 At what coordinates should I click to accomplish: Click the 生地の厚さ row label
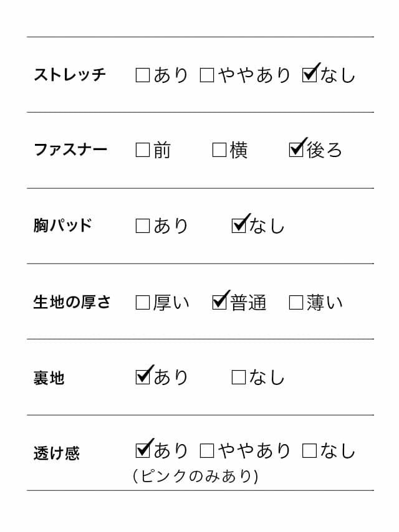coord(72,302)
